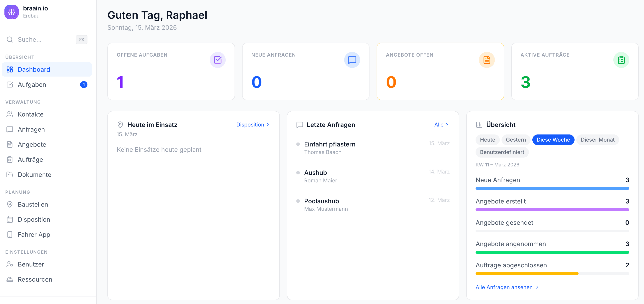This screenshot has height=304, width=644.
Task: Click the Gestern filter button
Action: tap(516, 140)
